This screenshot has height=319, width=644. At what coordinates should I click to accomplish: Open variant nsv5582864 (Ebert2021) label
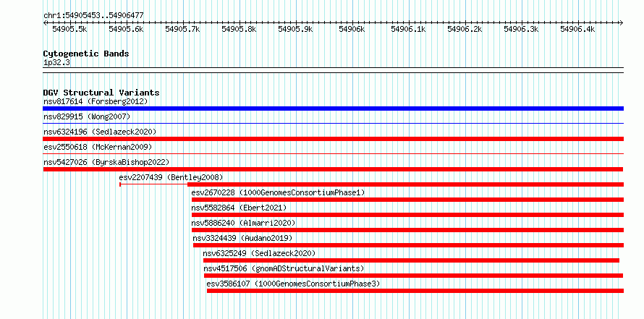(x=239, y=208)
